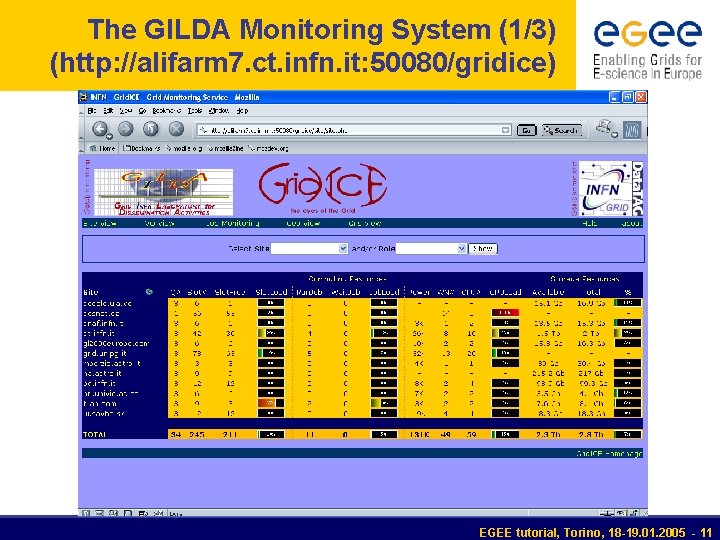Open the Bookmarks menu
Screen dimensions: 720x540
coord(167,111)
